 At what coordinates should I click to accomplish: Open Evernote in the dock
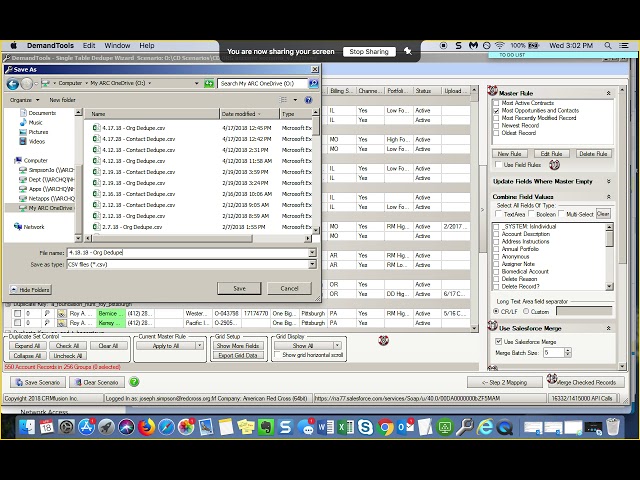coord(266,427)
